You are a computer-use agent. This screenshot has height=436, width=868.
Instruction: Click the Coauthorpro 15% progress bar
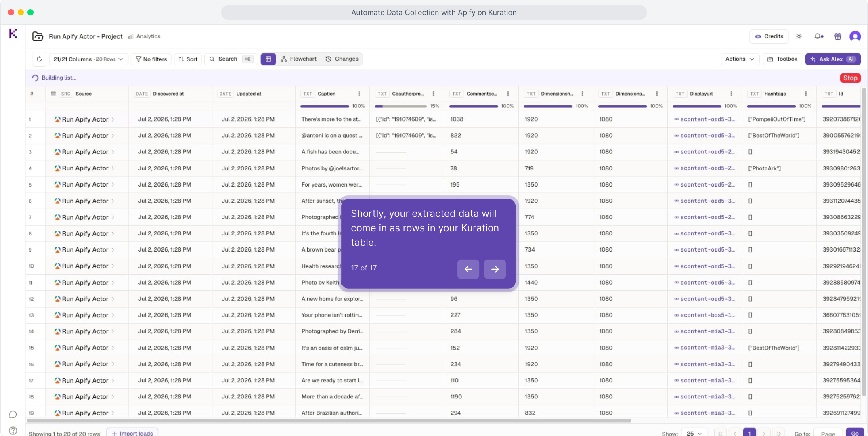(400, 106)
